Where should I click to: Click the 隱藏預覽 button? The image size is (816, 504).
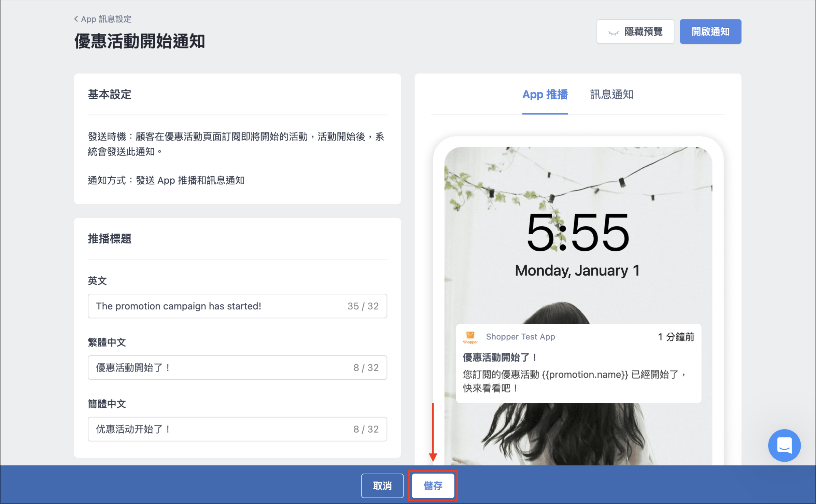(635, 32)
